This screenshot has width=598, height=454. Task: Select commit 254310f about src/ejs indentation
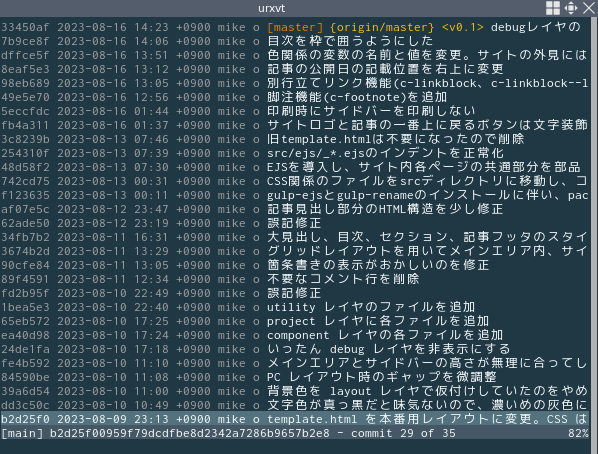click(295, 153)
